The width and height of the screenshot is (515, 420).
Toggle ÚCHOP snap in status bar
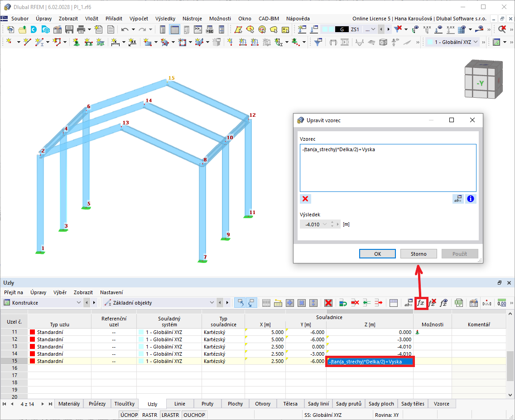click(x=129, y=415)
